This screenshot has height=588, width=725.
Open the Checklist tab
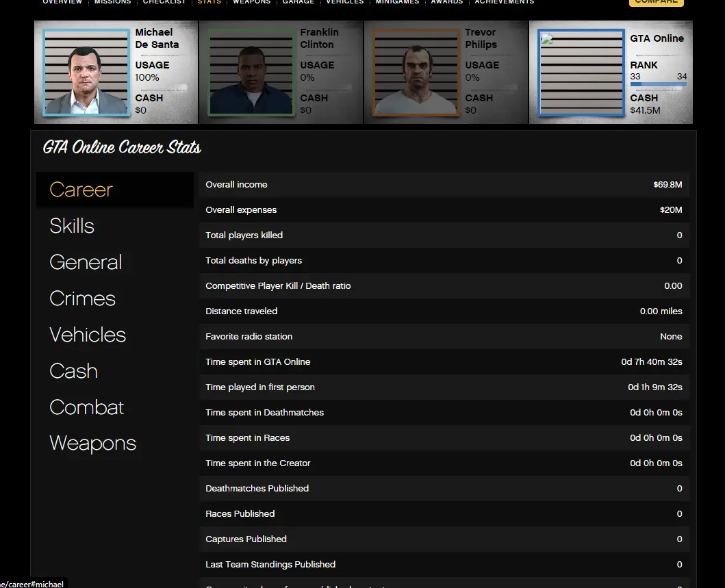164,2
